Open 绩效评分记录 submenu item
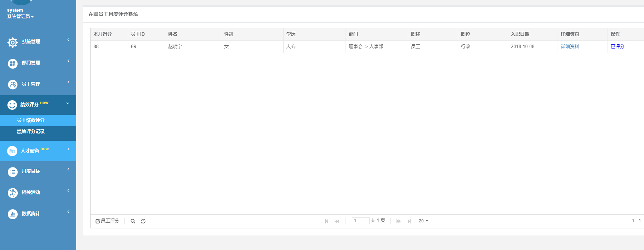The width and height of the screenshot is (644, 250). [x=31, y=132]
